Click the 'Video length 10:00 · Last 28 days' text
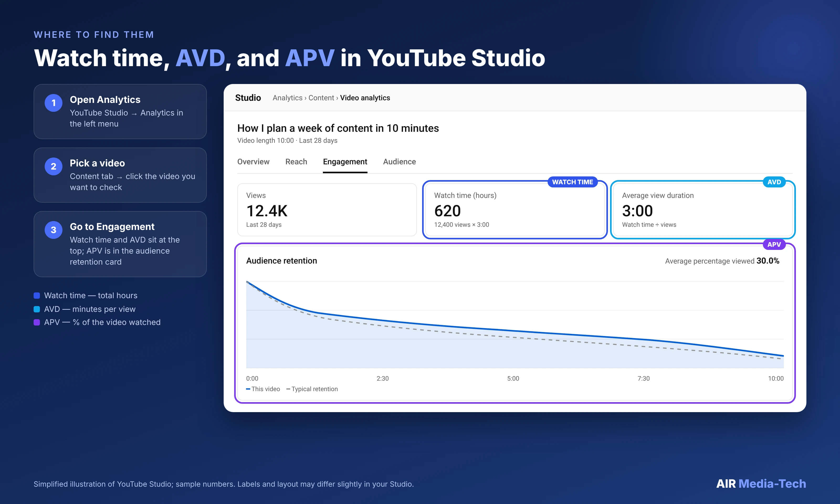This screenshot has height=504, width=840. point(287,140)
